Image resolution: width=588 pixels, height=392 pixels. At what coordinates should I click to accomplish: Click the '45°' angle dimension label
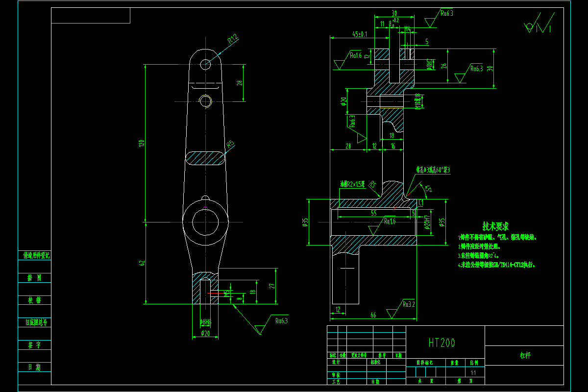(x=429, y=189)
